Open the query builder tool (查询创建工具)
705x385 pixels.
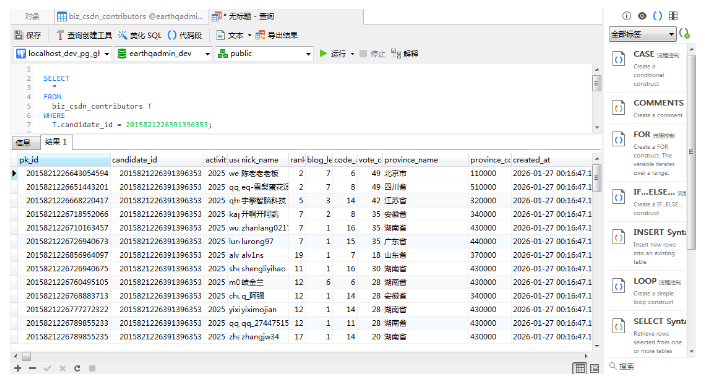84,35
